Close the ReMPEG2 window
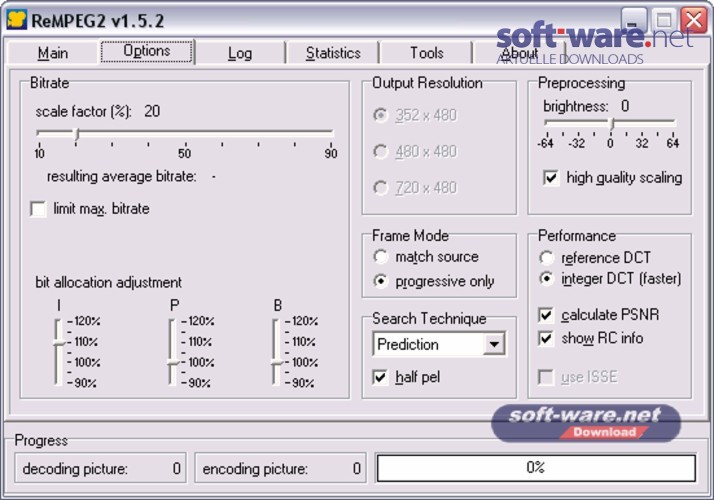The image size is (714, 500). [694, 20]
